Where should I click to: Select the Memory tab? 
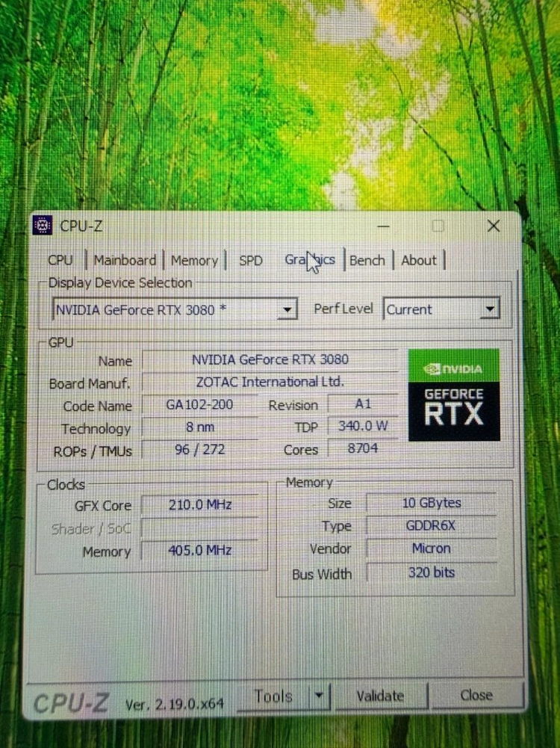194,261
